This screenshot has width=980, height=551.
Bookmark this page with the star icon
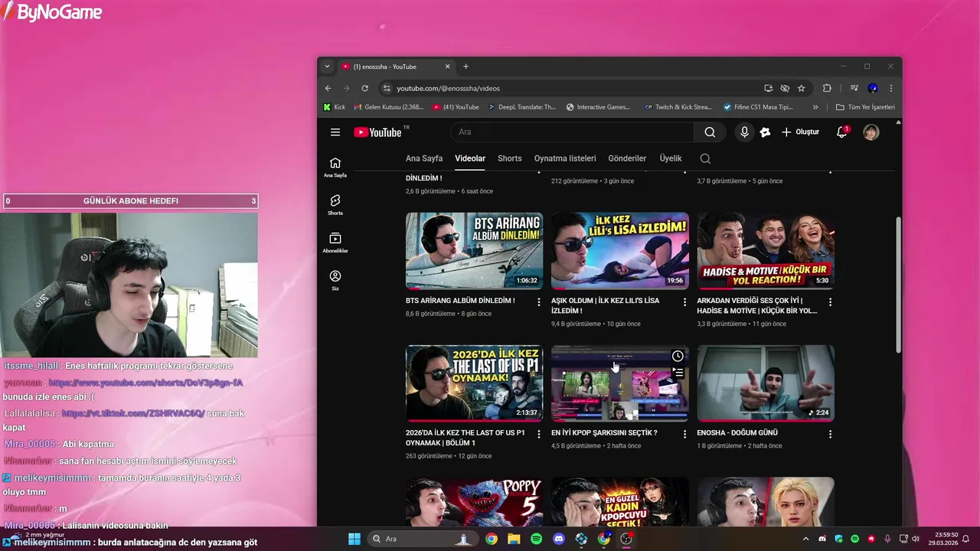pos(802,88)
